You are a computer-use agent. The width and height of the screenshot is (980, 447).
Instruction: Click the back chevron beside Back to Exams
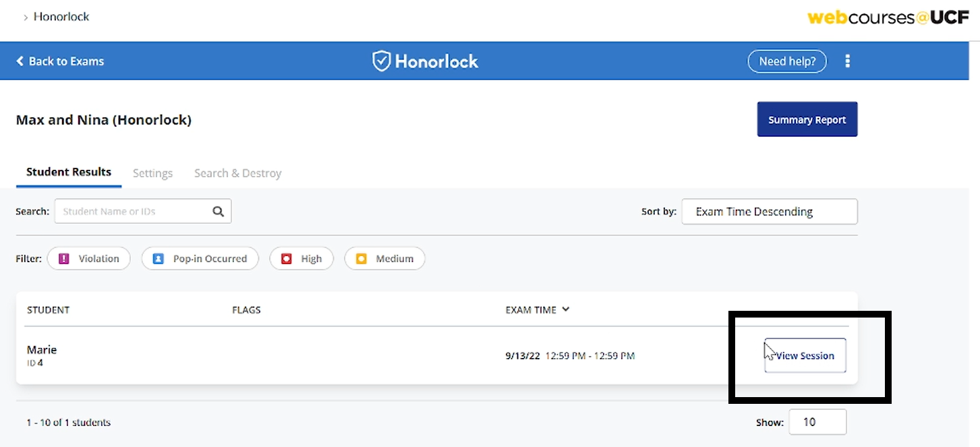click(x=20, y=61)
